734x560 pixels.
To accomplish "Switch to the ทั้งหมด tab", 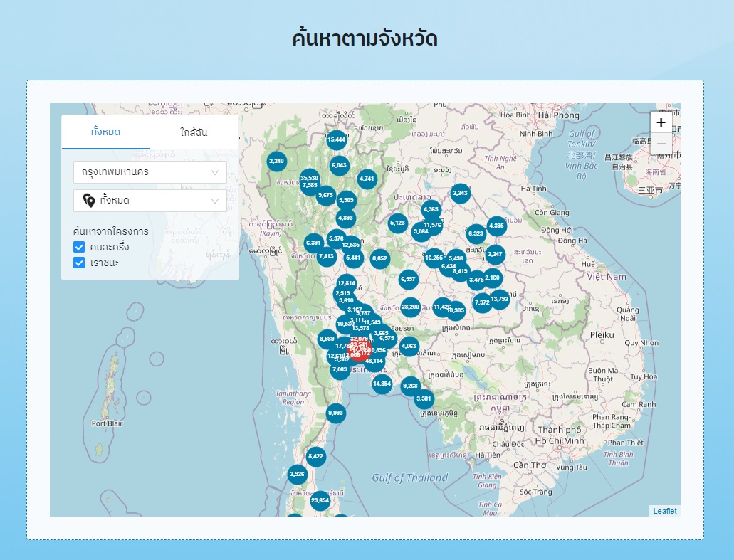I will click(105, 132).
